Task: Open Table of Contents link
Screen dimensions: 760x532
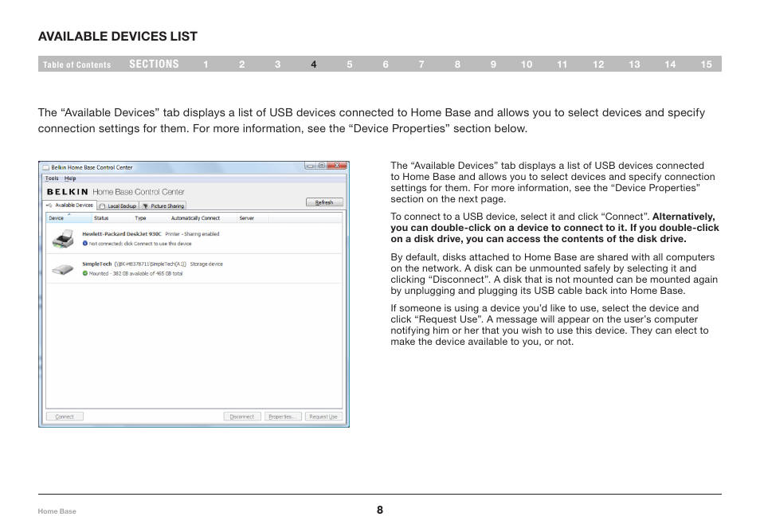Action: pos(76,65)
